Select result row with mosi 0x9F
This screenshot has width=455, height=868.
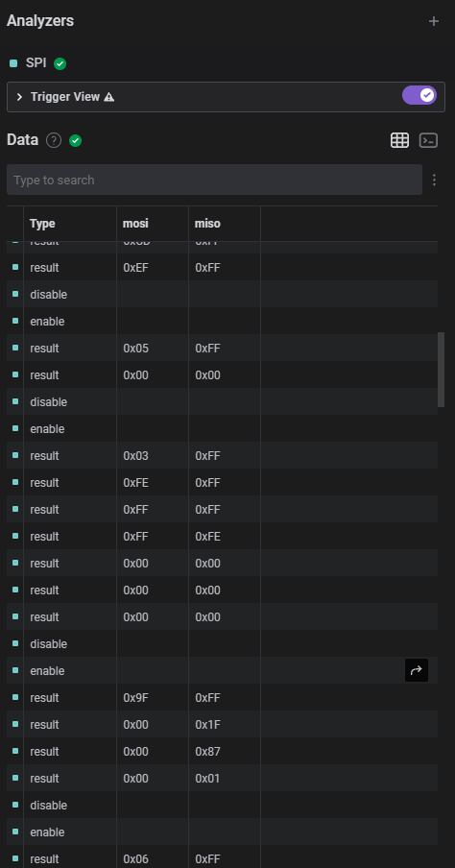[x=222, y=697]
